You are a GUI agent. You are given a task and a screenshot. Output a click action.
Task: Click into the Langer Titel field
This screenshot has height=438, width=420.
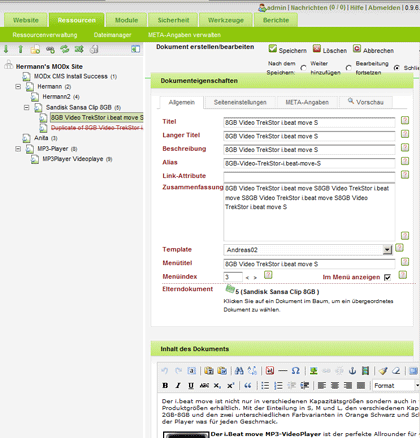click(x=309, y=136)
